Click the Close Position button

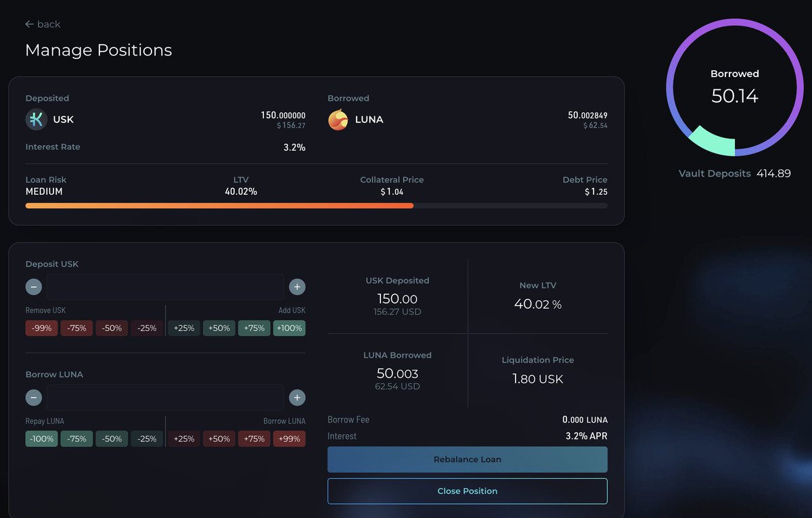pyautogui.click(x=468, y=491)
